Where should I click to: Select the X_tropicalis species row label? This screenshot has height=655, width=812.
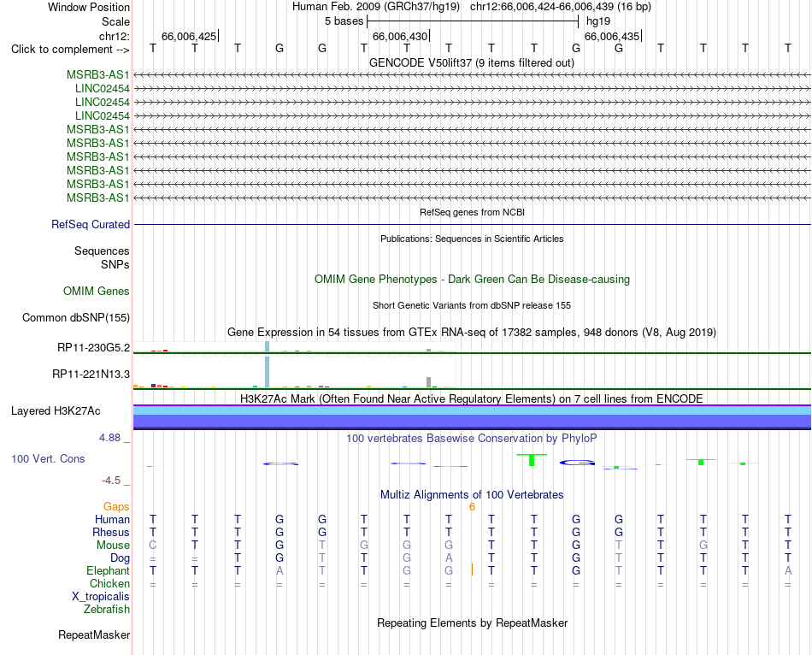101,597
